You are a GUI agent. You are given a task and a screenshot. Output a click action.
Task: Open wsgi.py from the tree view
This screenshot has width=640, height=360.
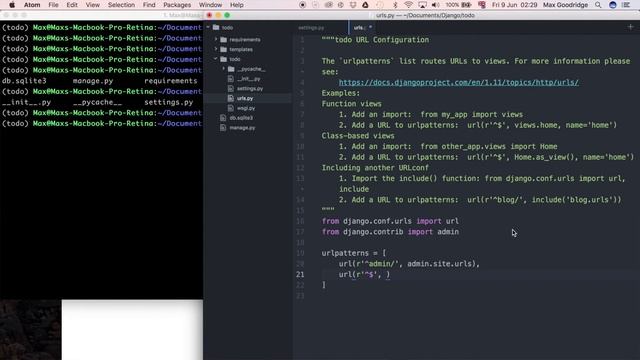(246, 108)
